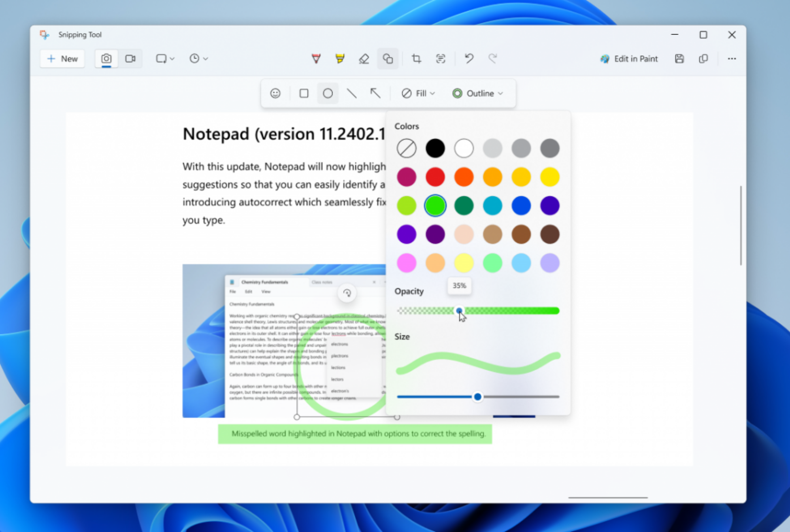Screen dimensions: 790x532
Task: Select the bright green color swatch
Action: (434, 205)
